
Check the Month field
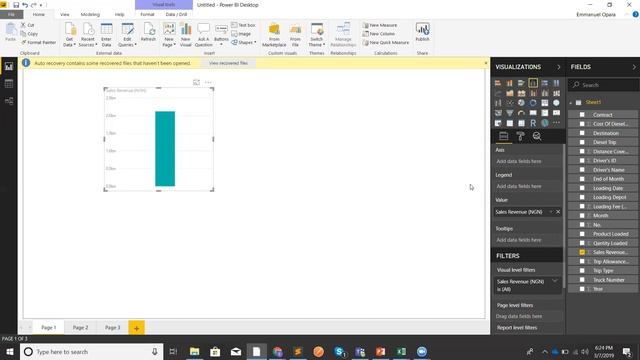click(x=582, y=216)
